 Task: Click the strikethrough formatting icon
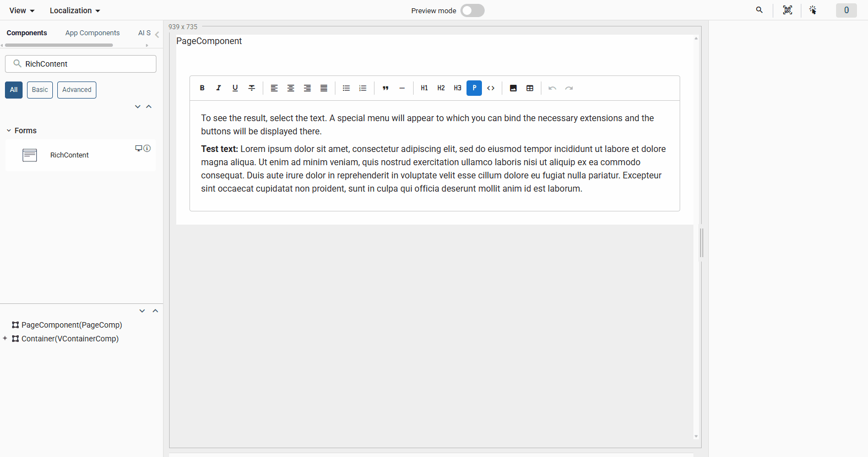[x=252, y=88]
